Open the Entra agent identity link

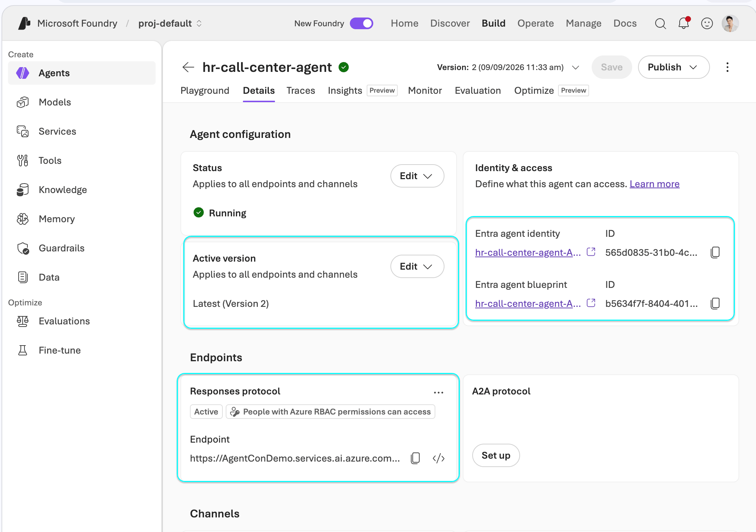[528, 252]
